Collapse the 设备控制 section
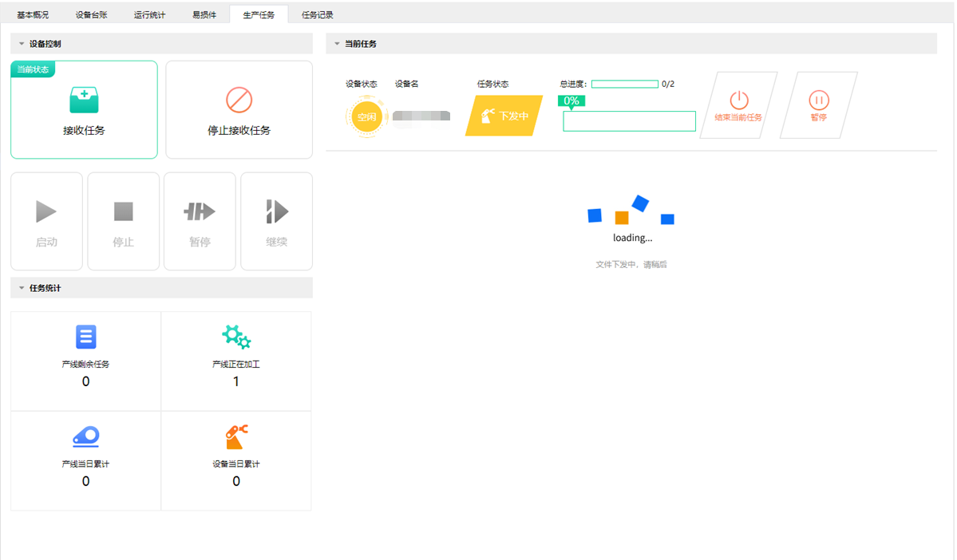This screenshot has width=957, height=560. coord(22,44)
